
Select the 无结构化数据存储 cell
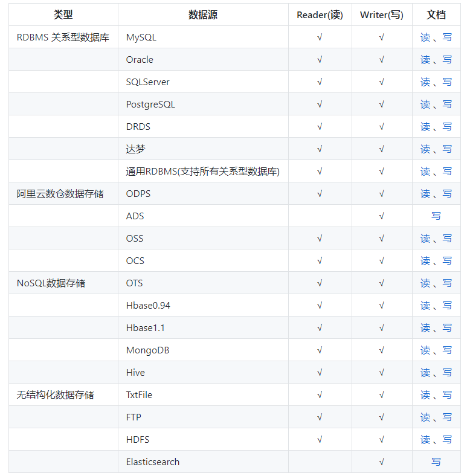point(63,395)
